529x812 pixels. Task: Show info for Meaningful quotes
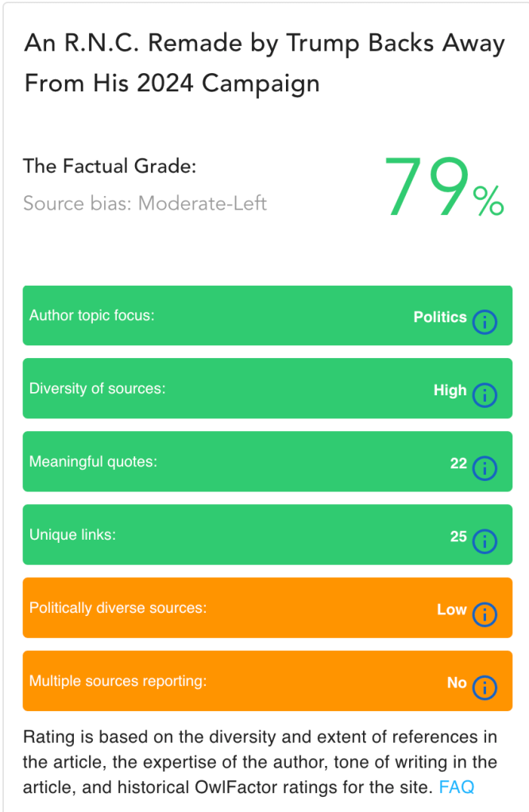pyautogui.click(x=484, y=468)
